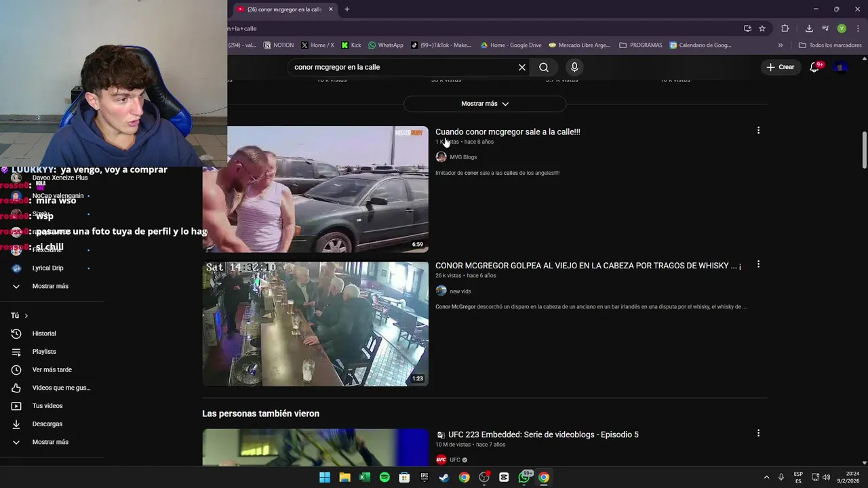Open TikTok 'Make...' bookmark
868x488 pixels.
(441, 45)
